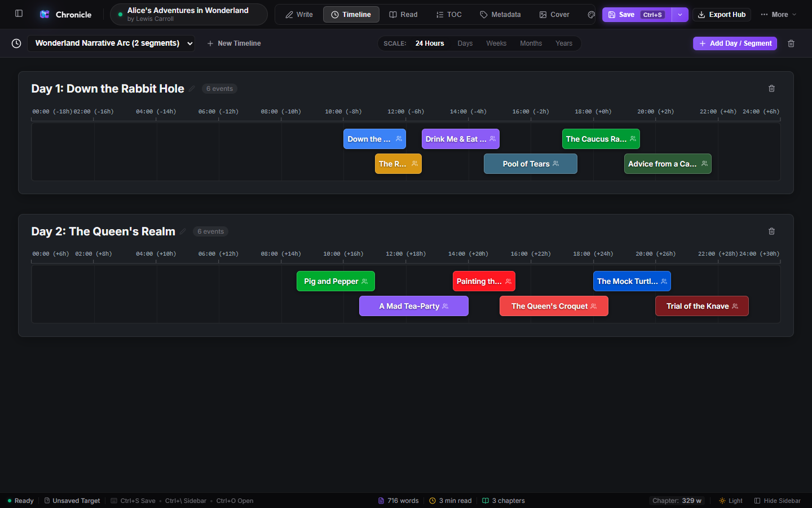This screenshot has width=812, height=508.
Task: Set timeline scale to Weeks
Action: [x=496, y=43]
